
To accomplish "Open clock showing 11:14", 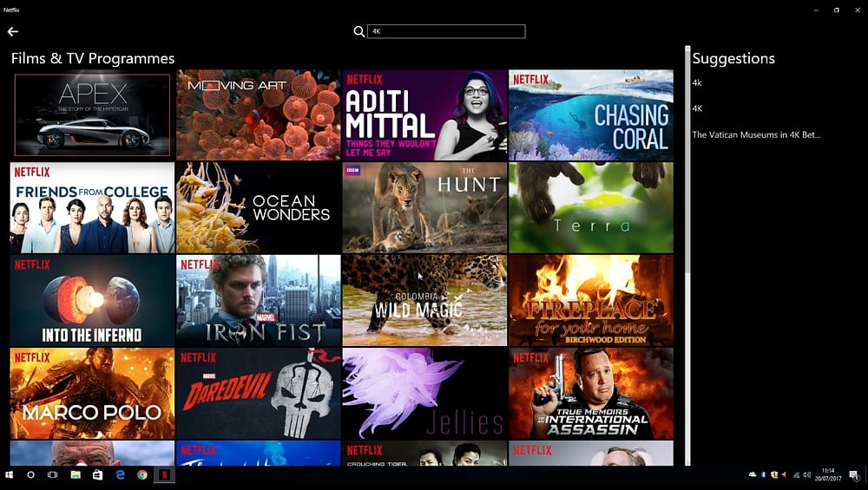I will (828, 474).
